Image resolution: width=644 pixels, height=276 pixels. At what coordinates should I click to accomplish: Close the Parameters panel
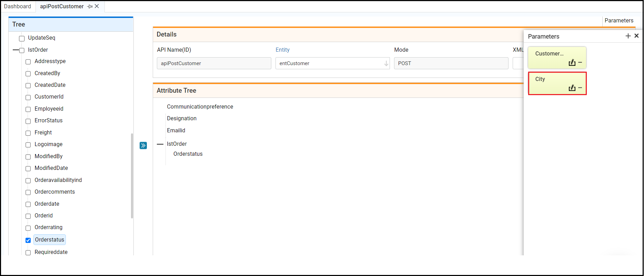click(x=636, y=36)
